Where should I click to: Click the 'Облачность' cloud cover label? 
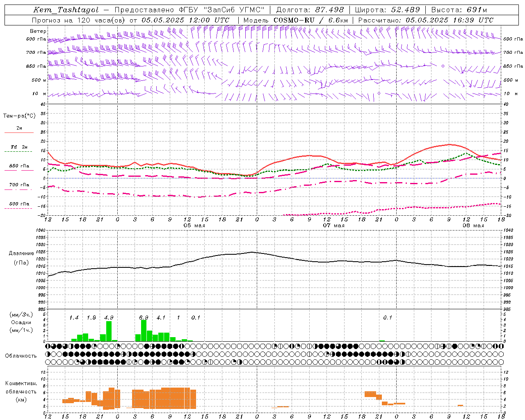pos(21,356)
